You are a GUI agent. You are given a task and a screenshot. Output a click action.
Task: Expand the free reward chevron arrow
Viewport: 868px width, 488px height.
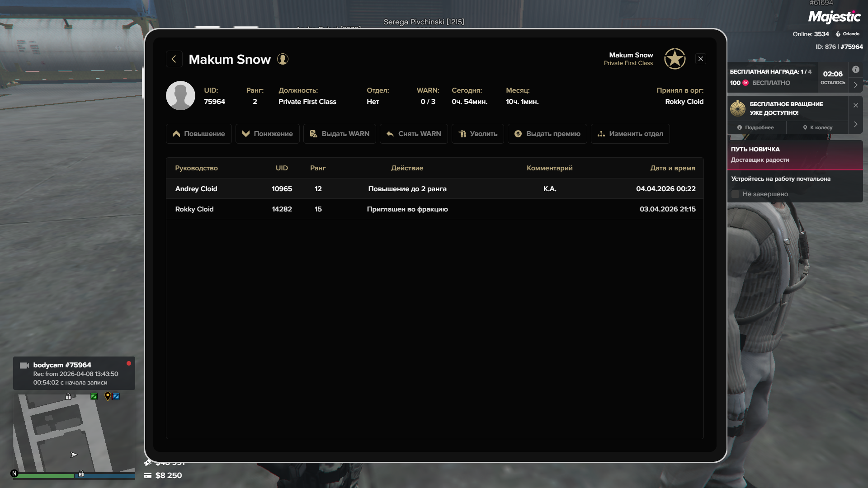[855, 85]
